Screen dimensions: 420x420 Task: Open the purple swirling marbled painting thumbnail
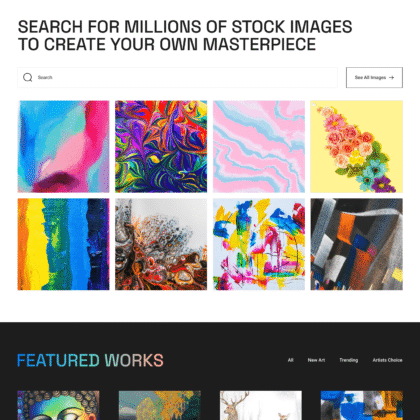(161, 147)
